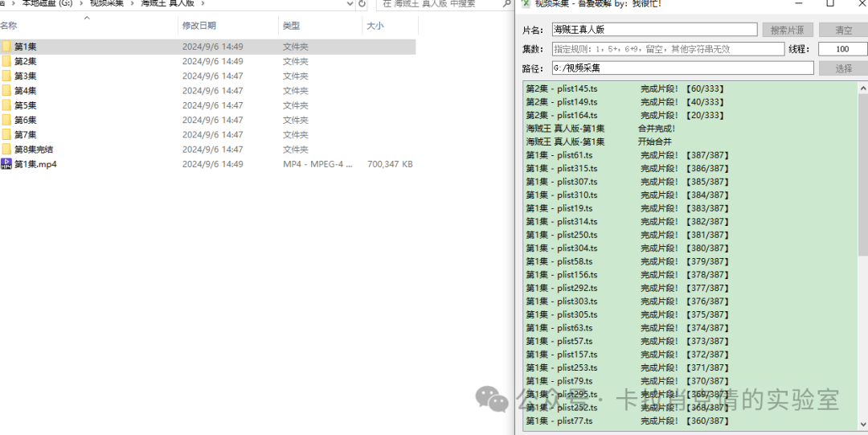Click the 视频采集 breadcrumb segment

tap(107, 3)
